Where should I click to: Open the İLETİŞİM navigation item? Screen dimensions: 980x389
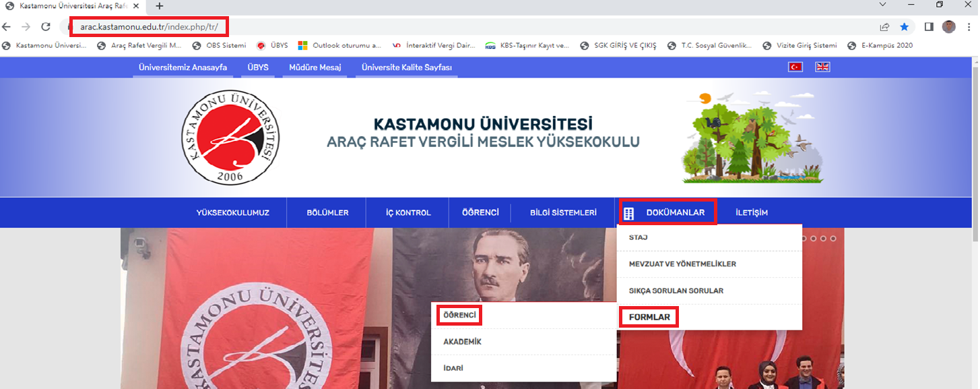coord(752,213)
